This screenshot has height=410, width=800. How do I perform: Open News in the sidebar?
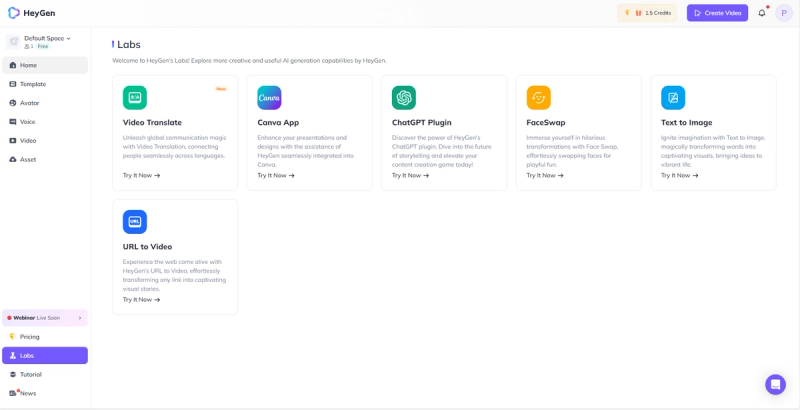point(45,393)
